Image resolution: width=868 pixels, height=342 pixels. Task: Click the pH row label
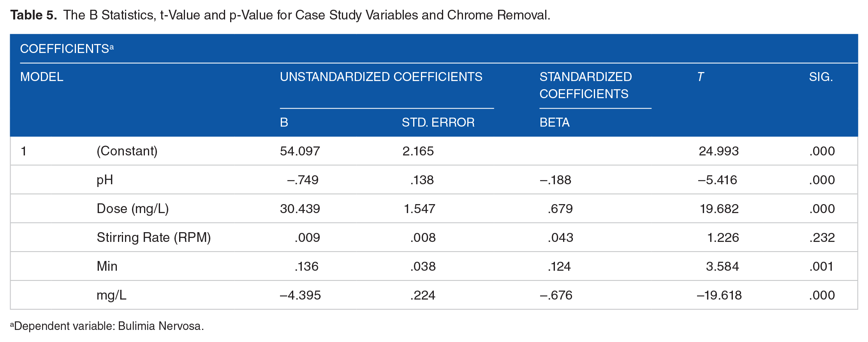coord(105,180)
